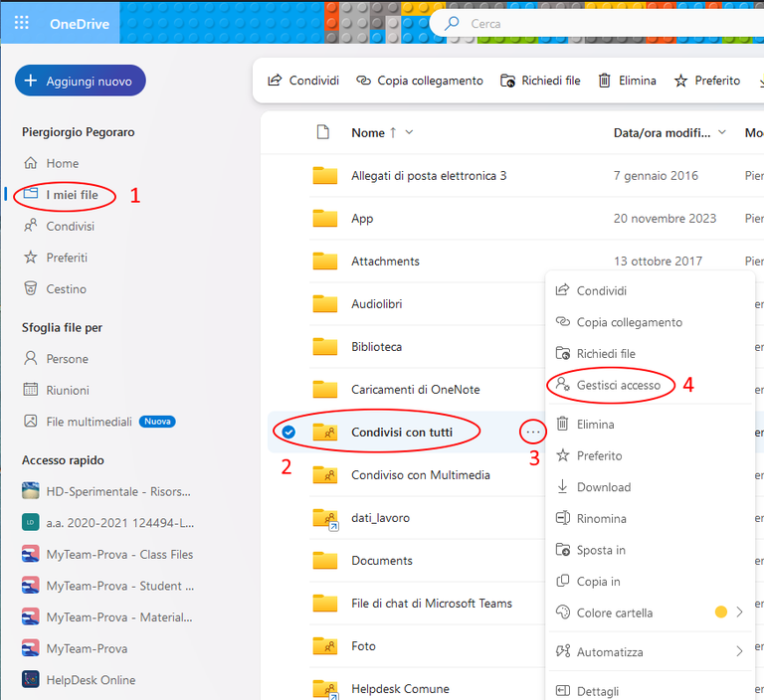Image resolution: width=764 pixels, height=700 pixels.
Task: Open Caricamenti di OneNote folder
Action: (416, 390)
